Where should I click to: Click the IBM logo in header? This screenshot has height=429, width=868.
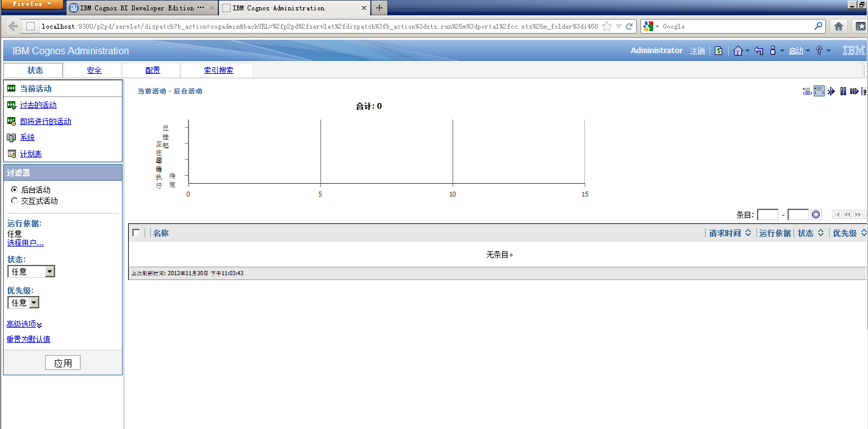pyautogui.click(x=853, y=51)
